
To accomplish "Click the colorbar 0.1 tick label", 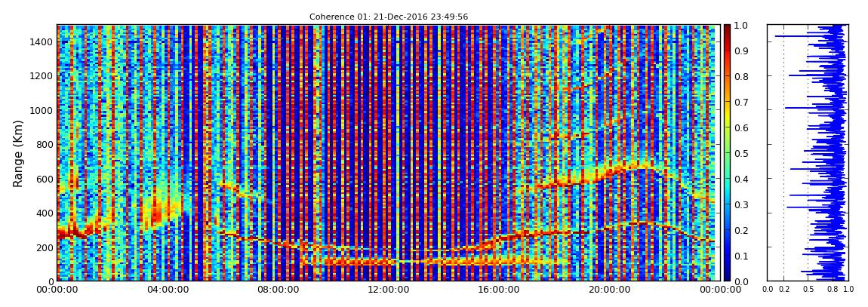I will point(740,256).
